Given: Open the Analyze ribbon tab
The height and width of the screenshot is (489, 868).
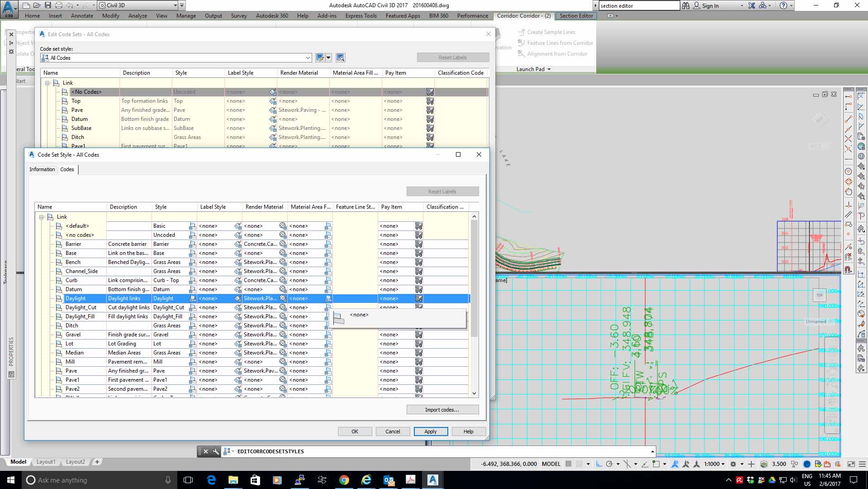Looking at the screenshot, I should [x=138, y=16].
